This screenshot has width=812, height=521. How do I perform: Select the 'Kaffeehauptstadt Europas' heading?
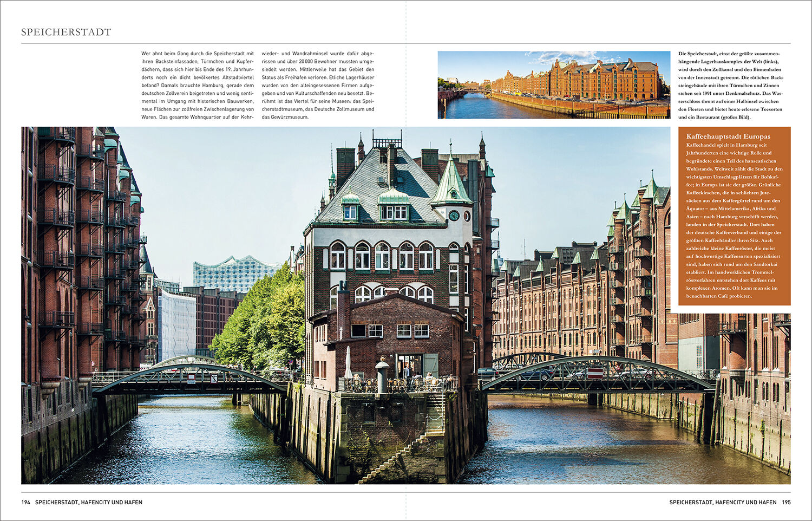point(728,136)
